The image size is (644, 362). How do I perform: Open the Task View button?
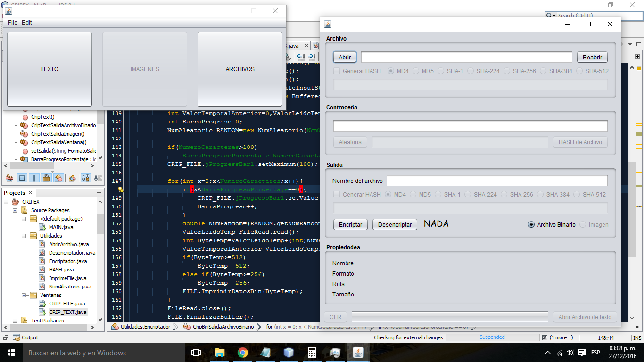tap(196, 353)
